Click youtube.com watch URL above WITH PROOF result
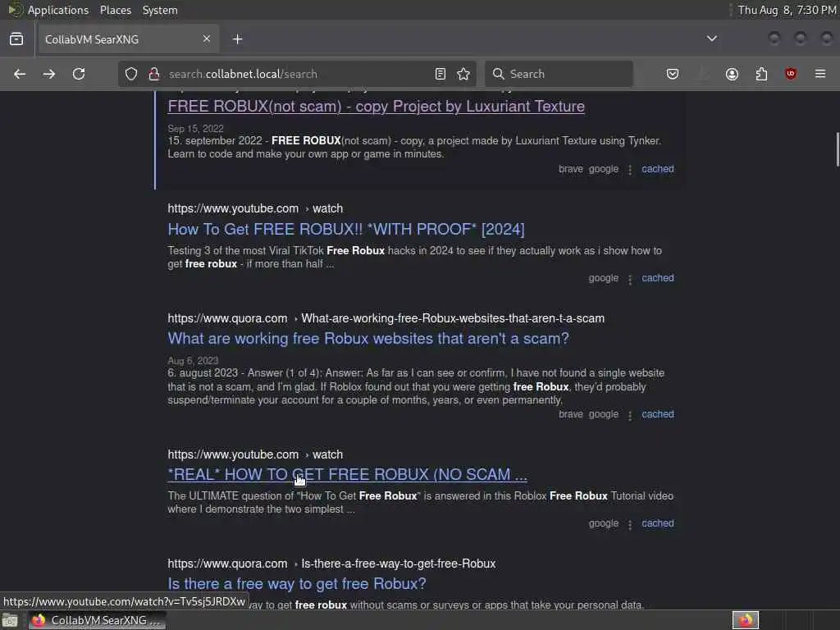This screenshot has width=840, height=630. click(255, 208)
